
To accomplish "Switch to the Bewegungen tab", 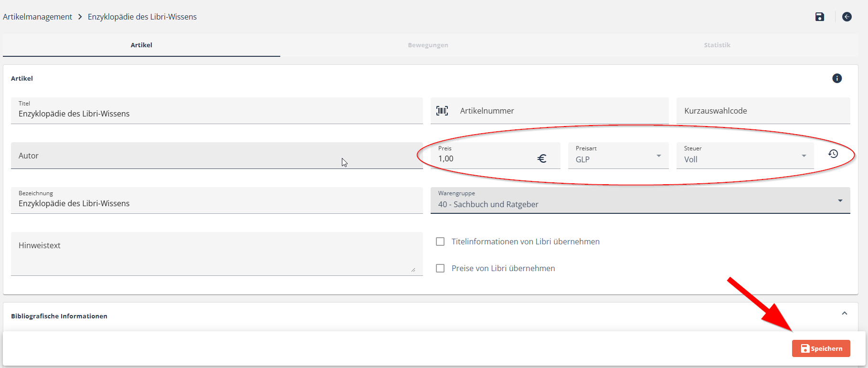I will coord(428,45).
